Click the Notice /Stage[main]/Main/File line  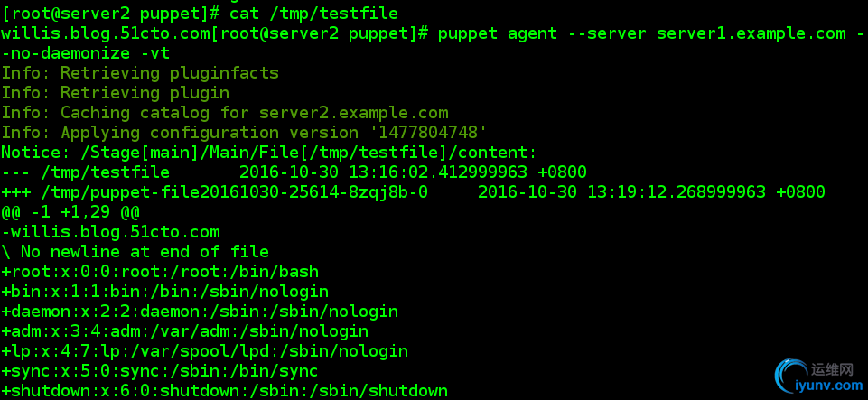pyautogui.click(x=269, y=153)
